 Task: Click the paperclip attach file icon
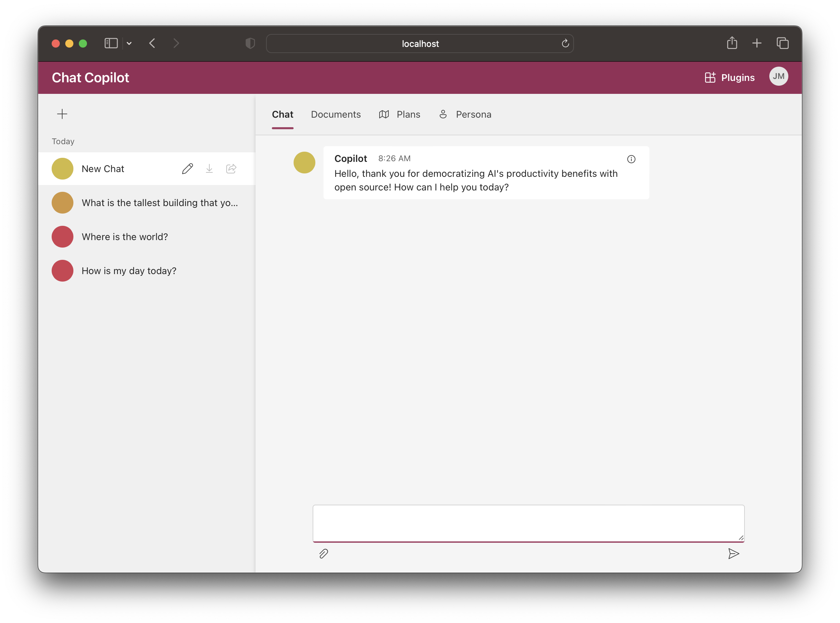point(323,554)
